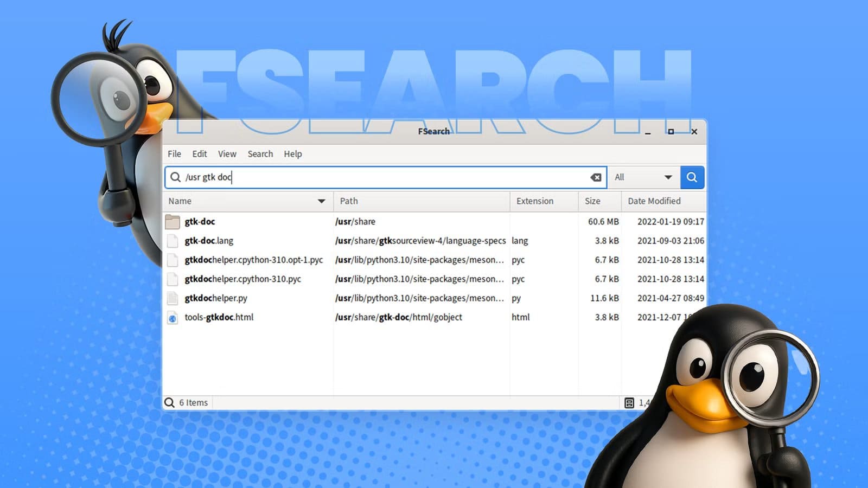Viewport: 868px width, 488px height.
Task: Open the All file type filter dropdown
Action: [x=643, y=177]
